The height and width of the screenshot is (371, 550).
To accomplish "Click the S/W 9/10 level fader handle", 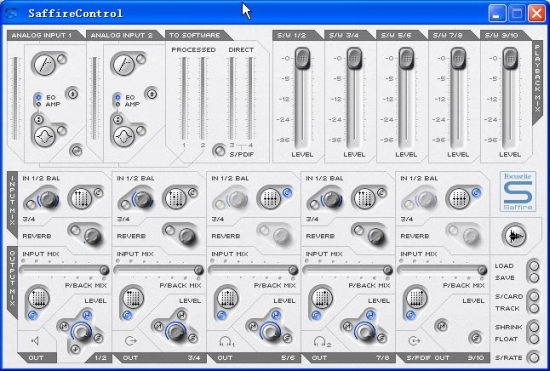I will click(x=510, y=58).
